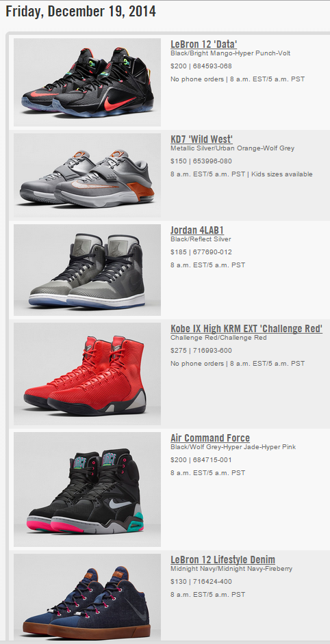The height and width of the screenshot is (644, 330).
Task: Click the LeBron 12 'Data' $200 price line
Action: pyautogui.click(x=201, y=66)
